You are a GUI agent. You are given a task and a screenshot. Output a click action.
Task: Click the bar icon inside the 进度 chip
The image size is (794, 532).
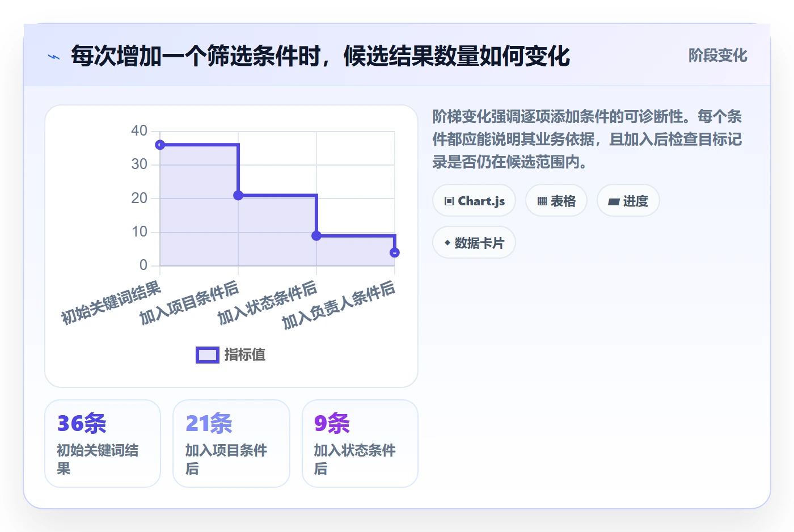(614, 201)
